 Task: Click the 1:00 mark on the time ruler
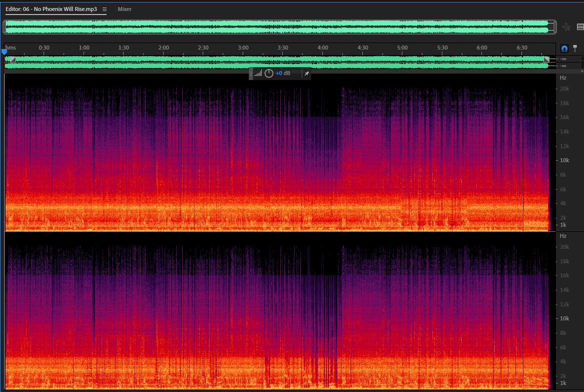point(84,48)
